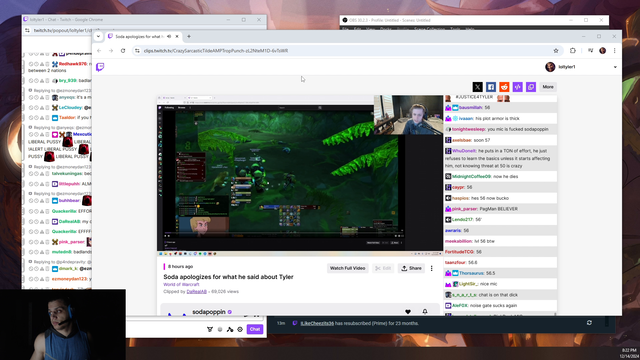Click bry_939 username in popout chat
Screen dimensions: 640x360
68,81
